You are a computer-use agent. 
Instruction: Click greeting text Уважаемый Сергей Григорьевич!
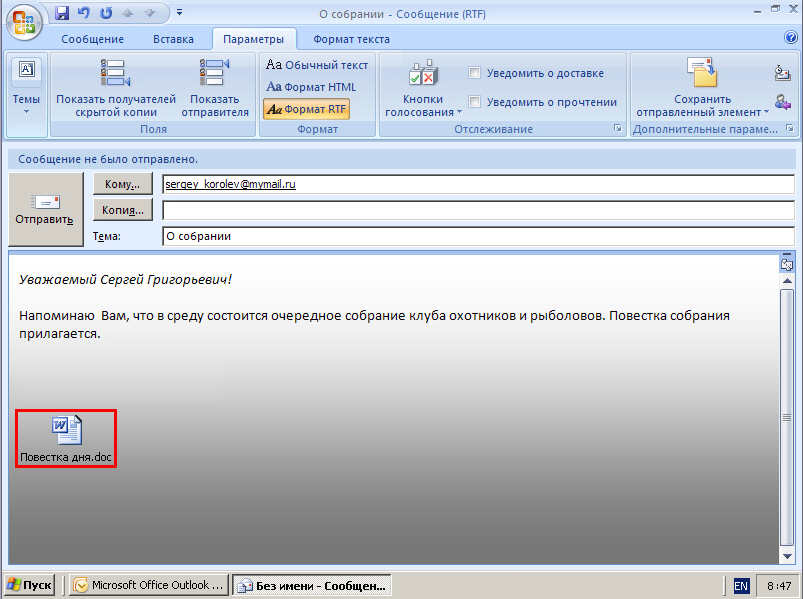point(126,279)
